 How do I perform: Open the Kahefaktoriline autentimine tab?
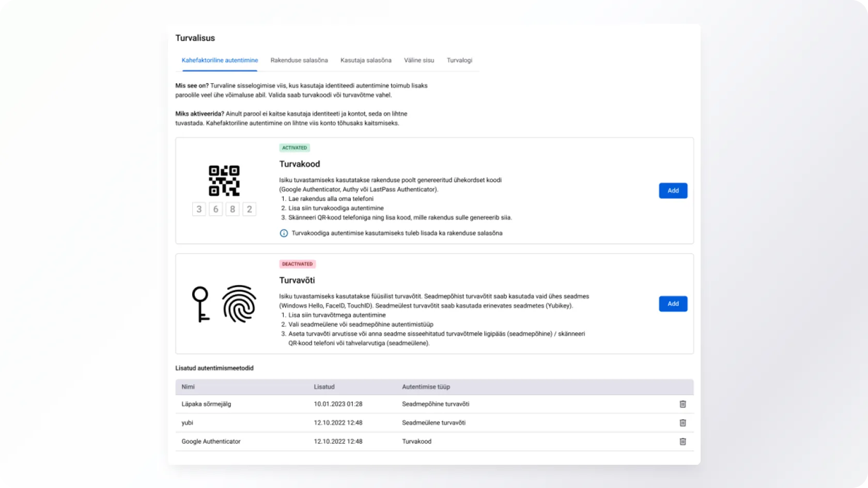[220, 60]
